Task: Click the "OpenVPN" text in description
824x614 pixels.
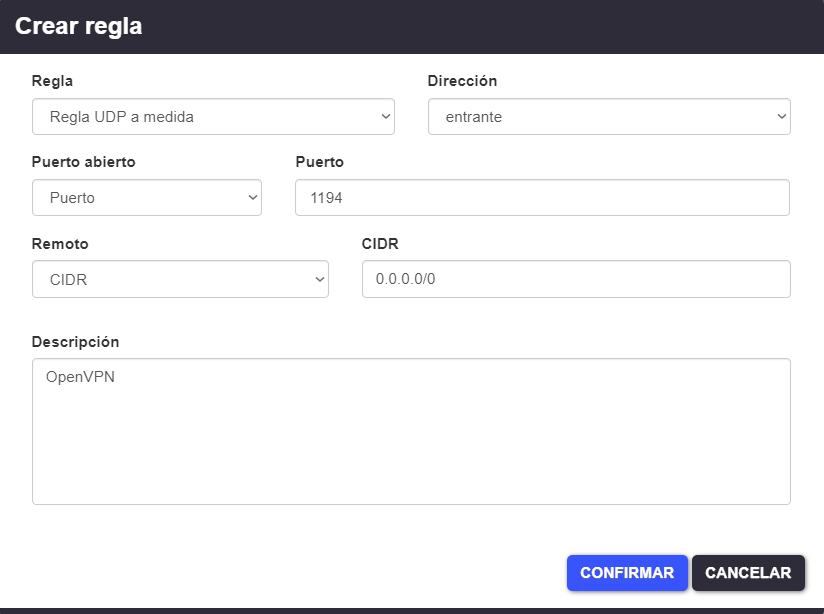Action: (80, 377)
